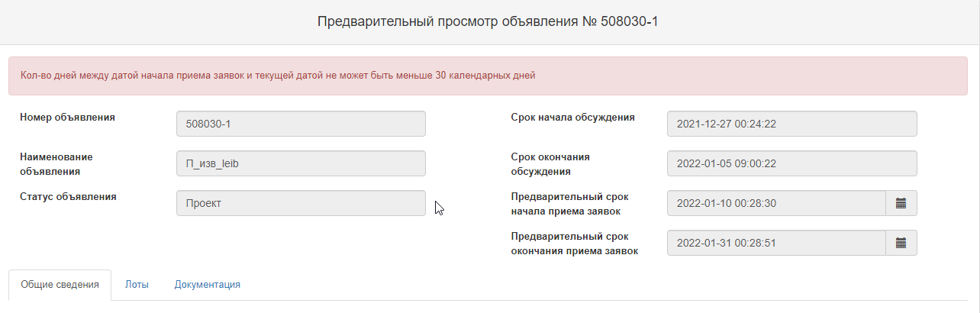Click the Срок начала обсуждения date field
The height and width of the screenshot is (313, 980).
point(792,124)
